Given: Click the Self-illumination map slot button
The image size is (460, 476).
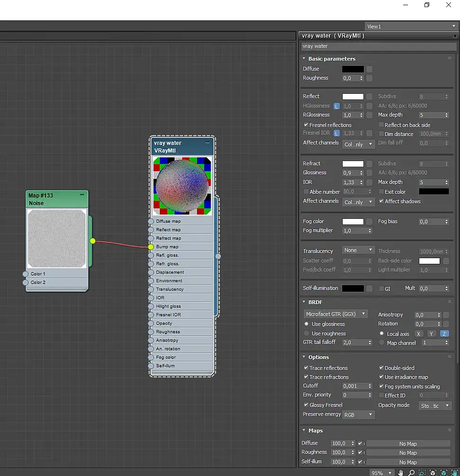Looking at the screenshot, I should tap(369, 288).
